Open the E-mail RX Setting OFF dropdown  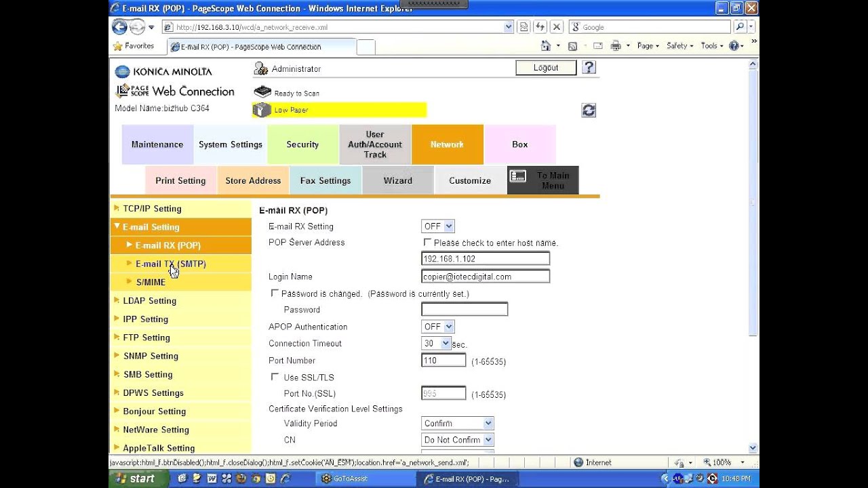(x=438, y=226)
